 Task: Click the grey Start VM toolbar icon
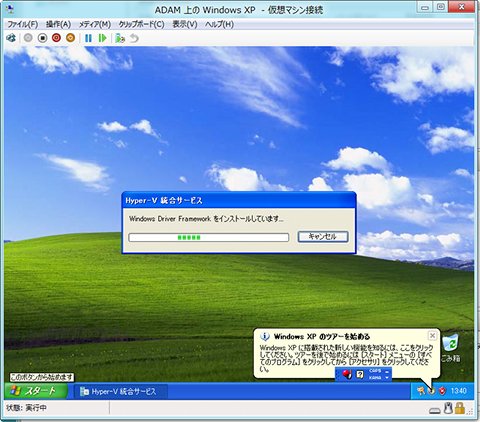pyautogui.click(x=28, y=38)
